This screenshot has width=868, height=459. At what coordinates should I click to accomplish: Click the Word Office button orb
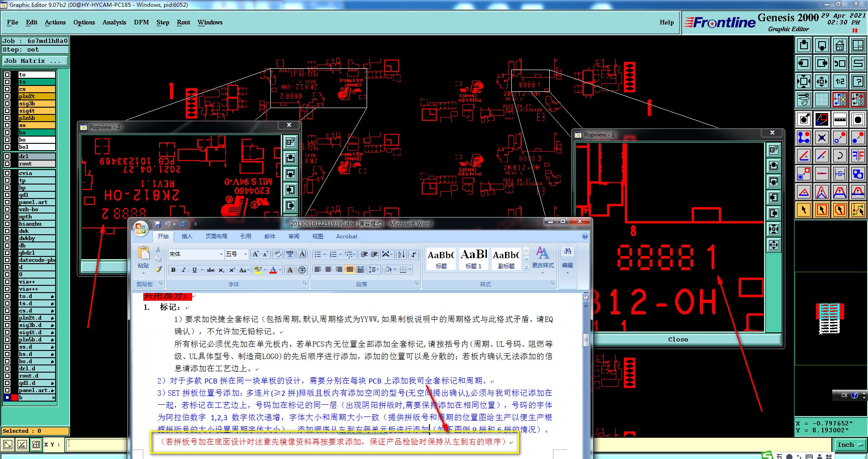pyautogui.click(x=141, y=228)
